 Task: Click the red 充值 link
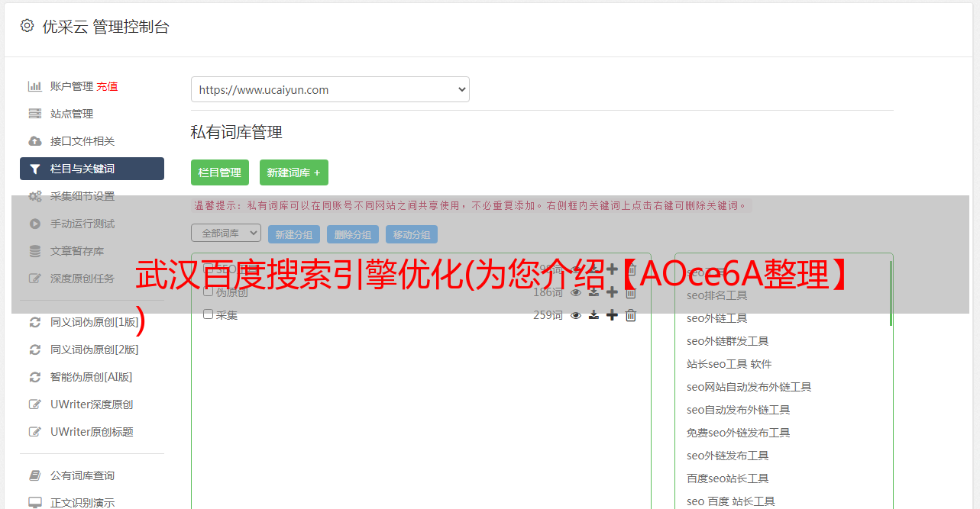tap(107, 86)
